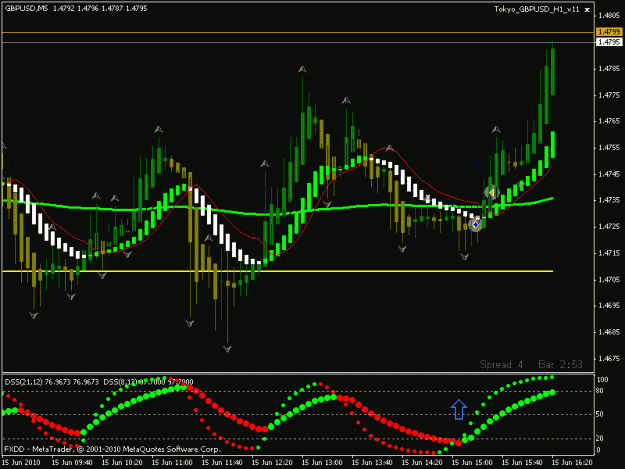Click the '15 Jun 10:20' time axis label
The width and height of the screenshot is (625, 469).
(122, 462)
